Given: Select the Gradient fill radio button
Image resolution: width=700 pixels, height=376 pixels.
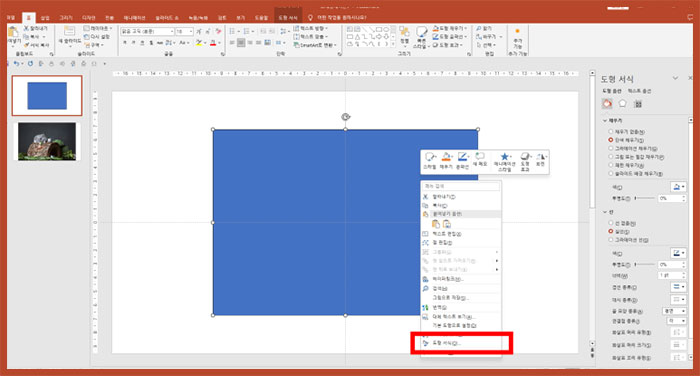Looking at the screenshot, I should 611,148.
